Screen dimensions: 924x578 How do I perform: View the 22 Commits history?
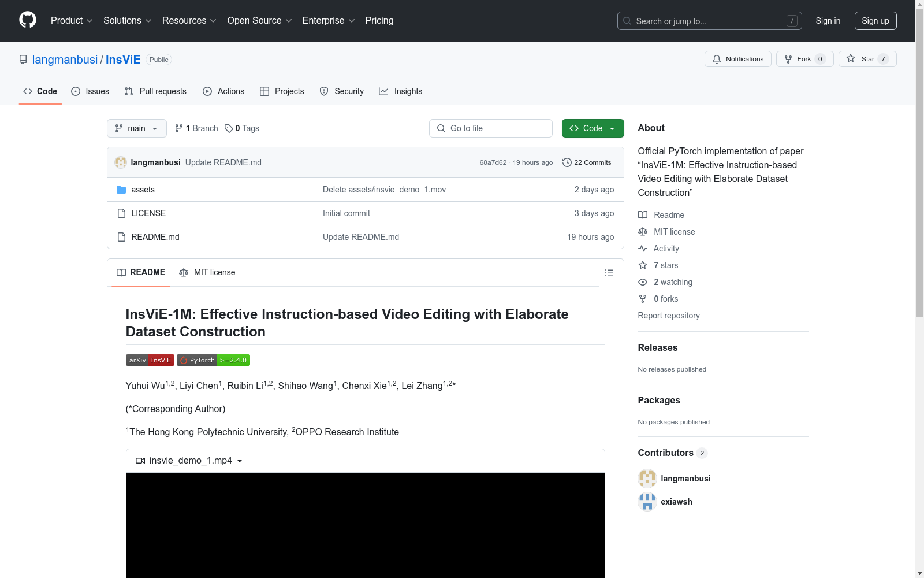click(x=587, y=162)
